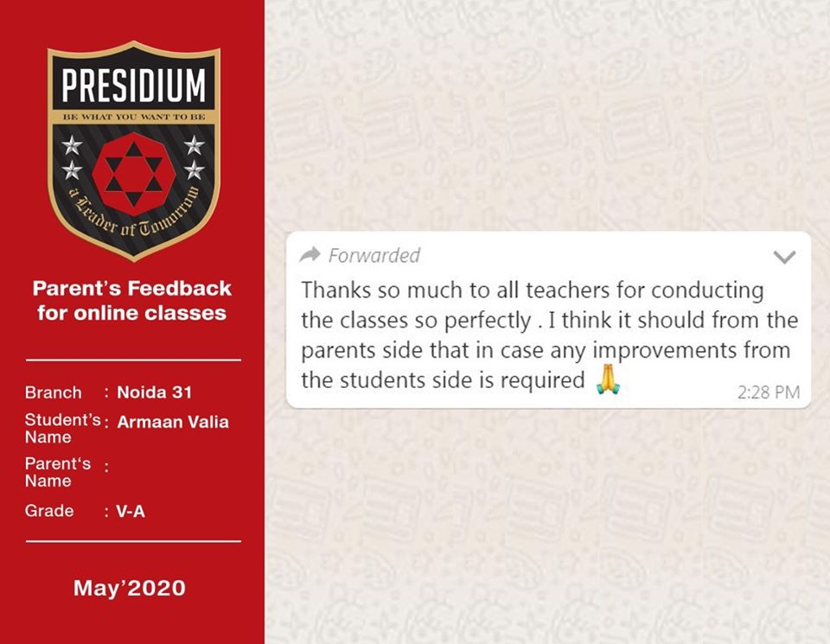Click the 2:28 PM message timestamp
This screenshot has width=830, height=644.
[x=769, y=392]
